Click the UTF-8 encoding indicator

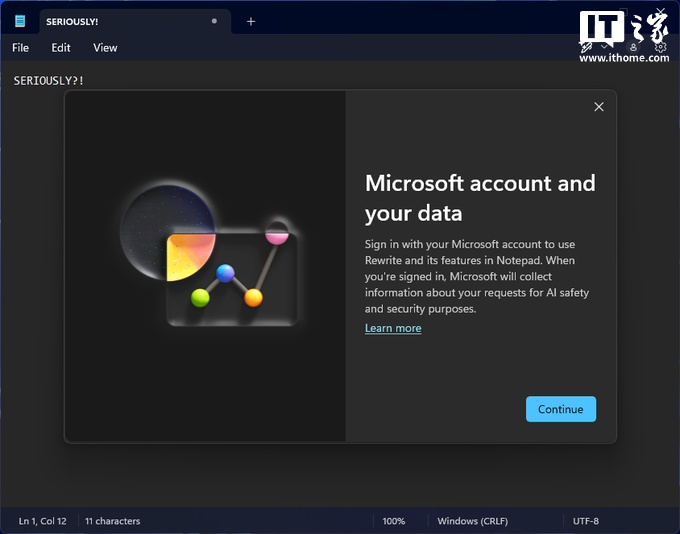click(x=586, y=521)
